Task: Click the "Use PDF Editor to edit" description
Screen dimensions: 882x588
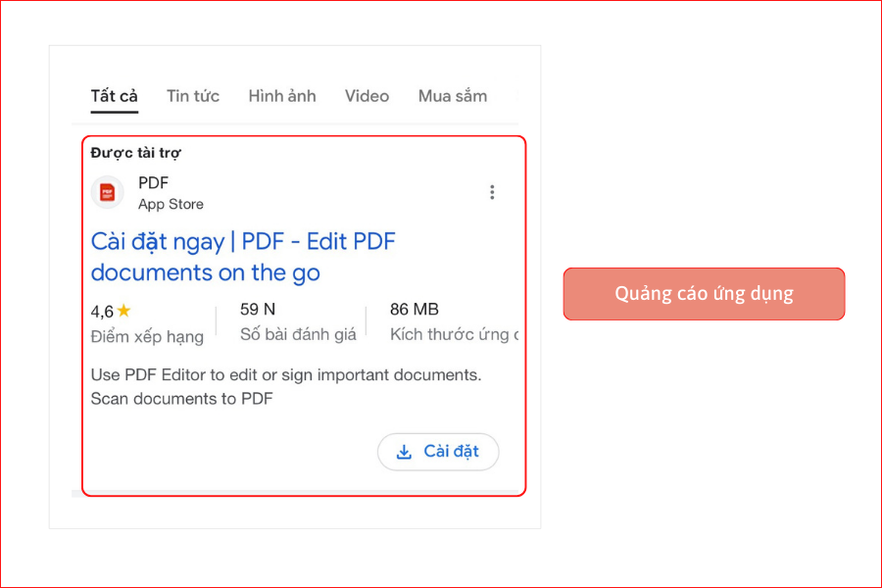Action: (286, 386)
